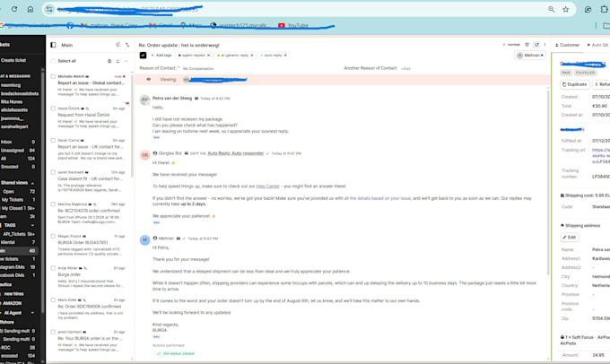Select the Martina ticket checkbox
Screen dimensions: 610x364
[53, 204]
